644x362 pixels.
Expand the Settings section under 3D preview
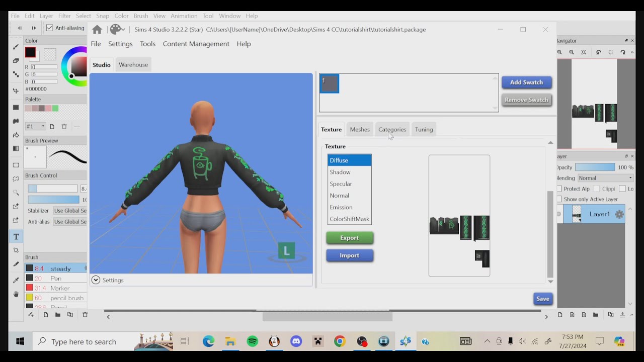pyautogui.click(x=96, y=280)
